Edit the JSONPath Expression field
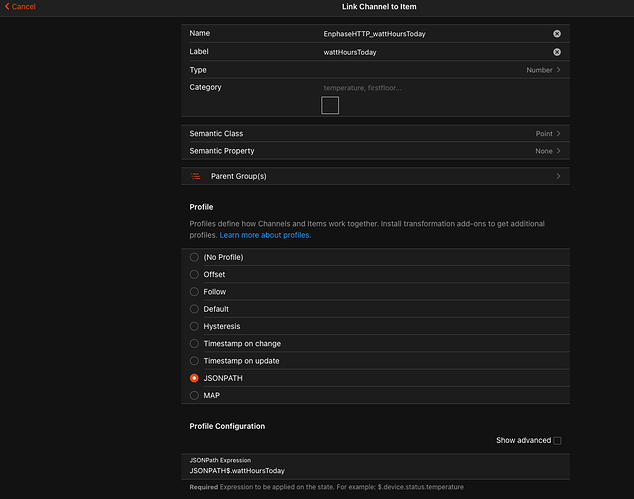634x499 pixels. coord(375,471)
